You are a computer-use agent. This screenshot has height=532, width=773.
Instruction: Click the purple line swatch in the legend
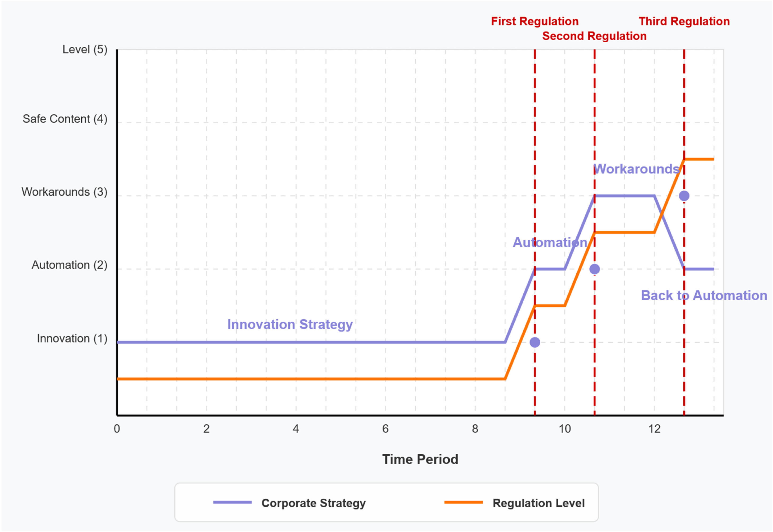pyautogui.click(x=232, y=503)
